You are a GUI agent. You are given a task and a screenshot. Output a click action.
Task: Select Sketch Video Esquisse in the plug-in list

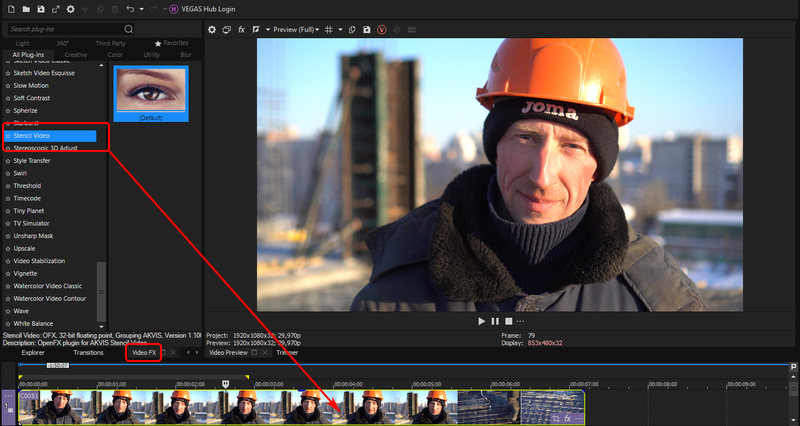pos(44,73)
